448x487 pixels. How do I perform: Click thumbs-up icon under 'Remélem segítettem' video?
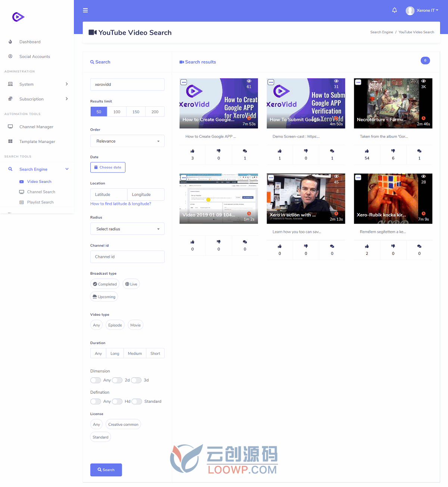[x=367, y=246]
